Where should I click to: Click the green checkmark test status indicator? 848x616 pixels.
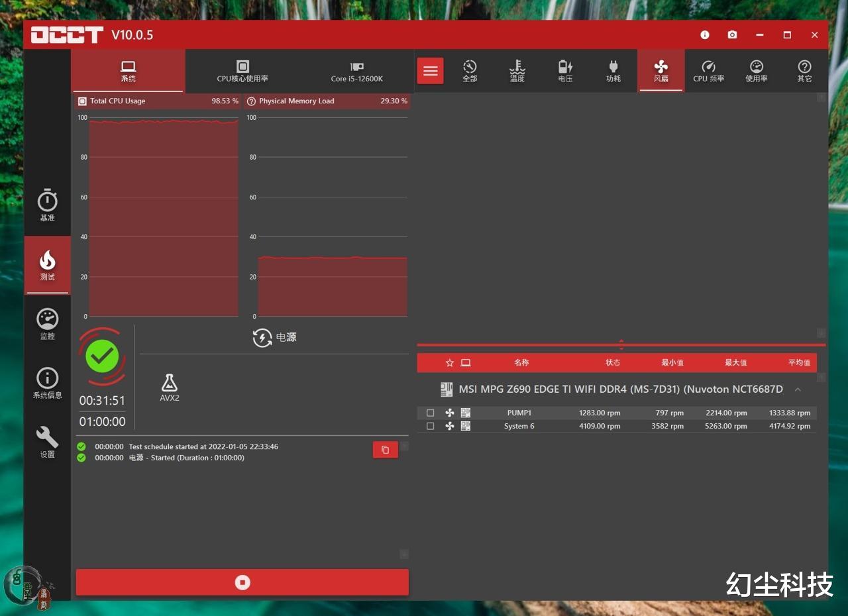point(102,356)
